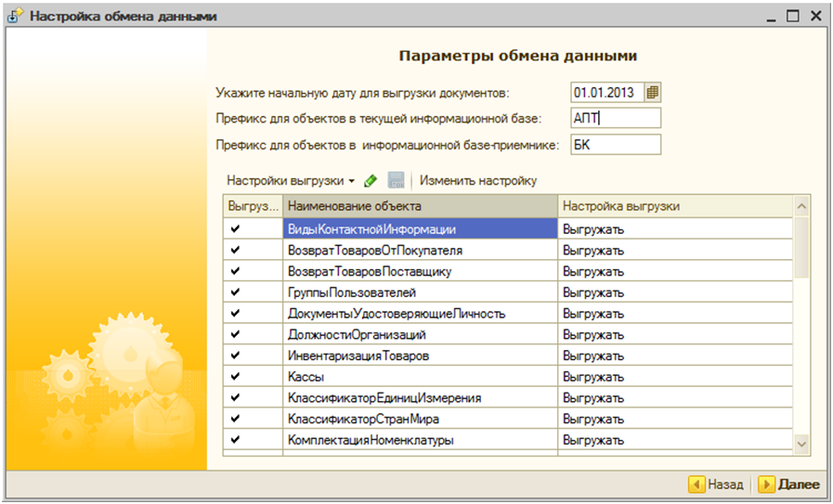Click the current base prefix field АПТ
The width and height of the screenshot is (833, 504).
coord(615,118)
